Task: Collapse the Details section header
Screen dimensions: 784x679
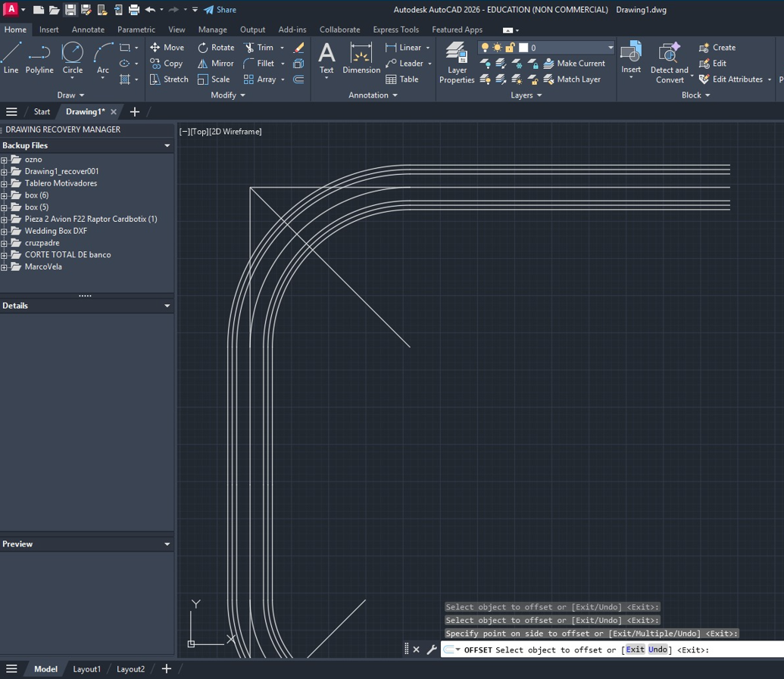Action: (167, 305)
